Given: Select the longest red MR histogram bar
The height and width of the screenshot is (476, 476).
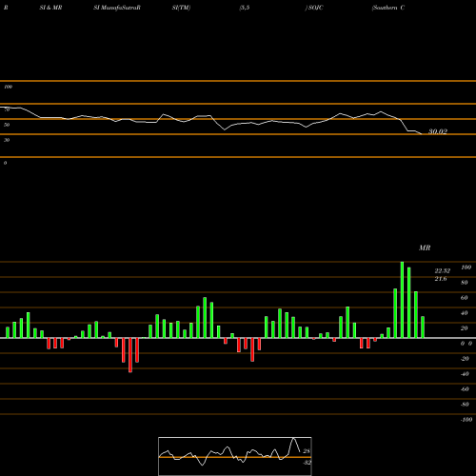Looking at the screenshot, I should (x=130, y=355).
